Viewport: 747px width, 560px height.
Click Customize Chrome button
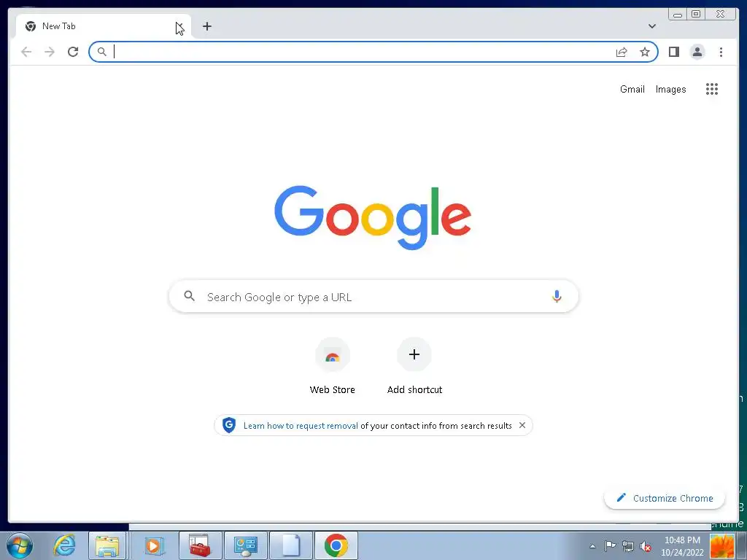click(665, 498)
